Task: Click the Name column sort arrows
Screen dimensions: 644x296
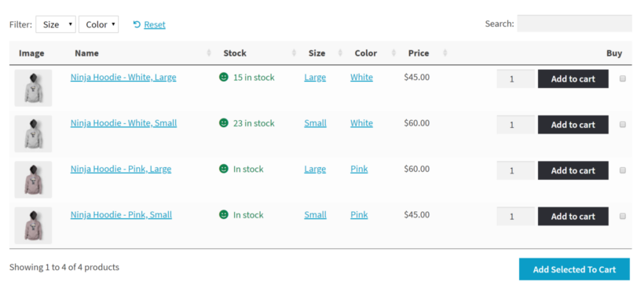Action: click(209, 53)
